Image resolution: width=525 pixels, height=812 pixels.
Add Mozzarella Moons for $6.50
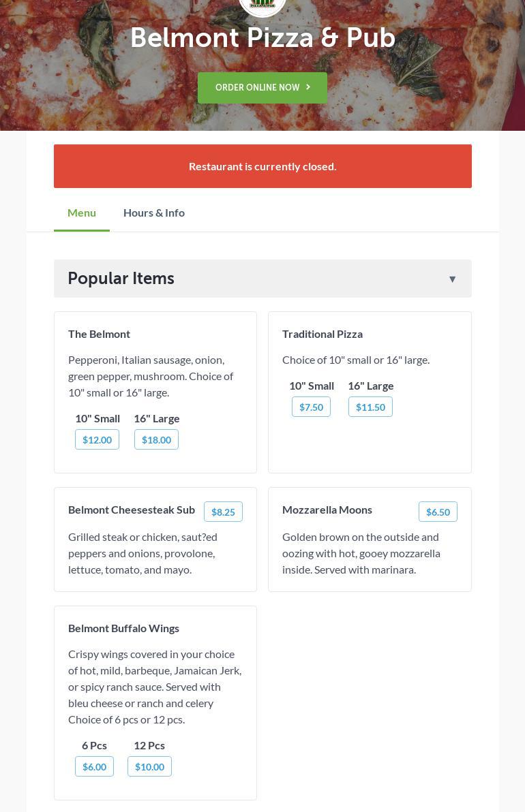click(438, 512)
